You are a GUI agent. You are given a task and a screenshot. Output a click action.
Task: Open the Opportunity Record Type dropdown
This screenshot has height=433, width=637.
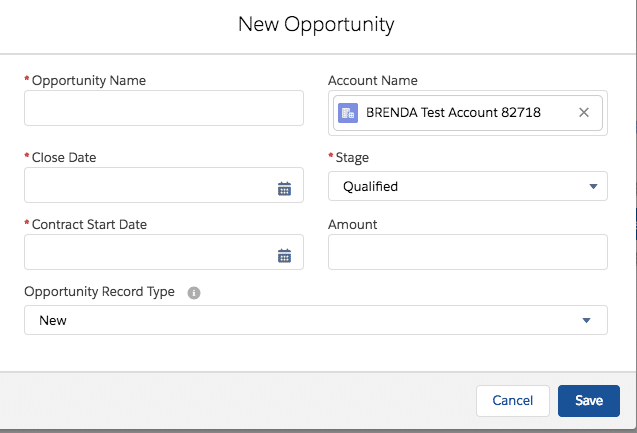point(316,320)
